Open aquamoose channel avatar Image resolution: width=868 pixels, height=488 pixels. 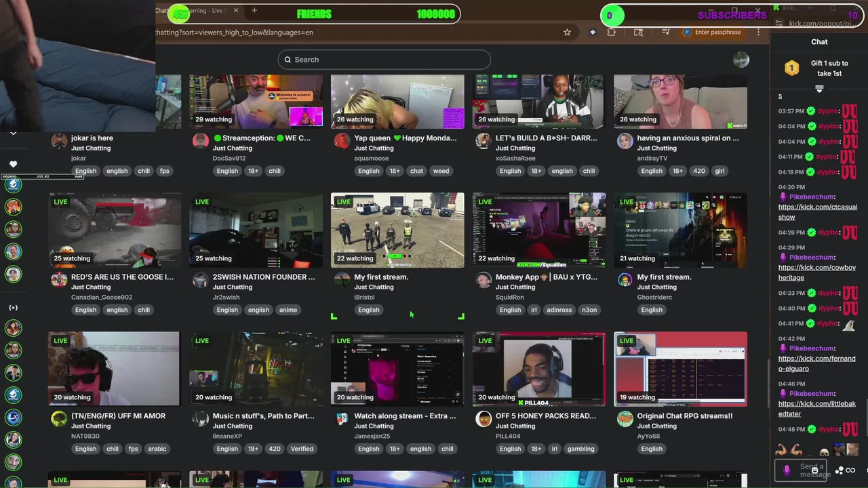pos(342,141)
